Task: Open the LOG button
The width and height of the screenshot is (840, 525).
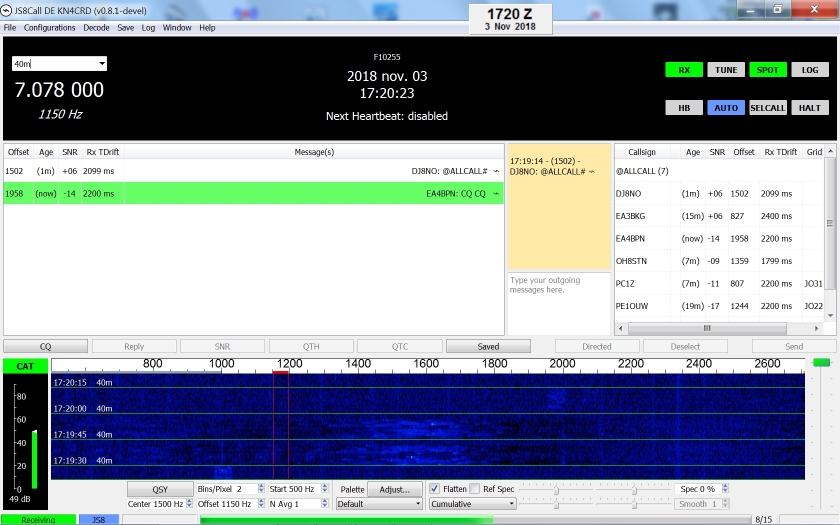Action: point(809,70)
